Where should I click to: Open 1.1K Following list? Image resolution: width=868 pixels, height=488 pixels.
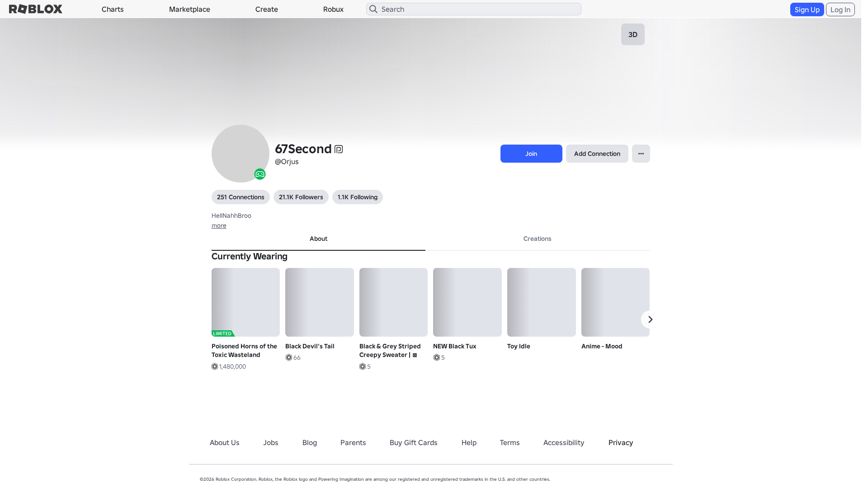click(358, 197)
